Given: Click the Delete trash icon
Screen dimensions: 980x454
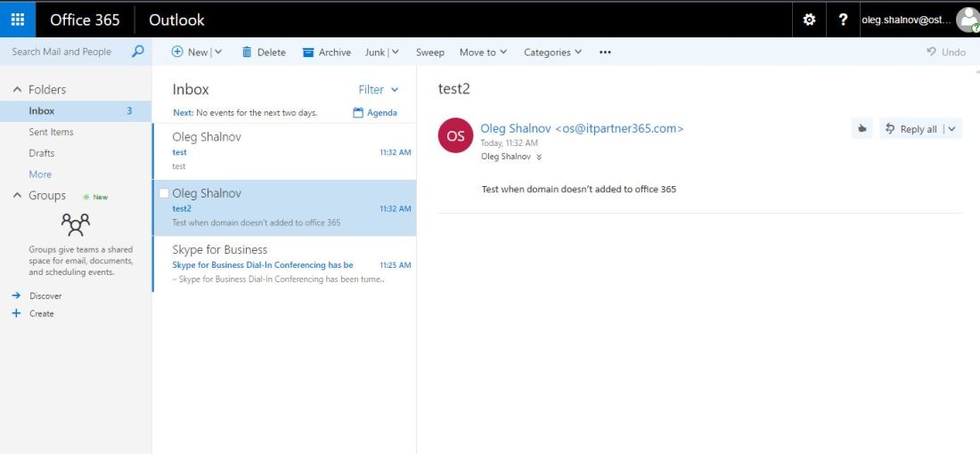Looking at the screenshot, I should coord(247,53).
